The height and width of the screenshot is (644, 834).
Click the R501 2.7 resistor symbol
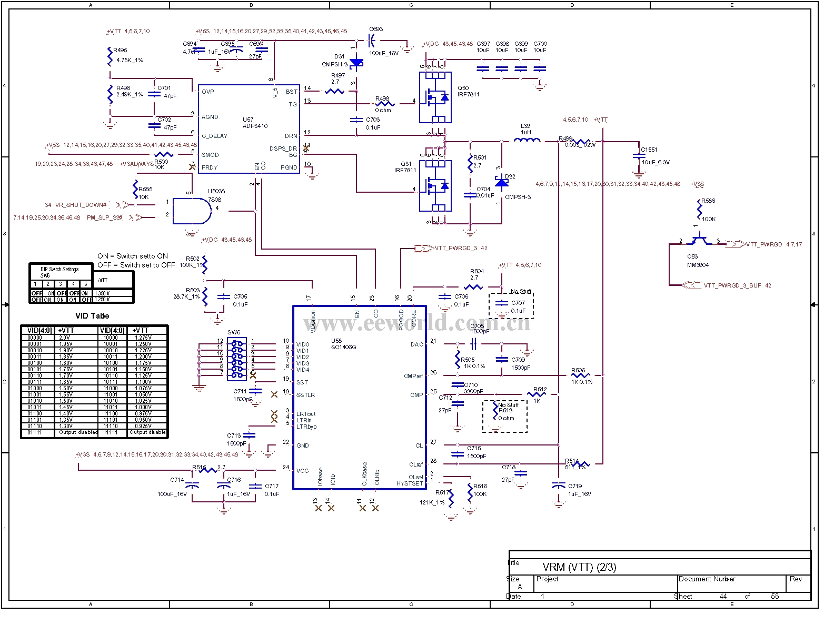click(470, 164)
